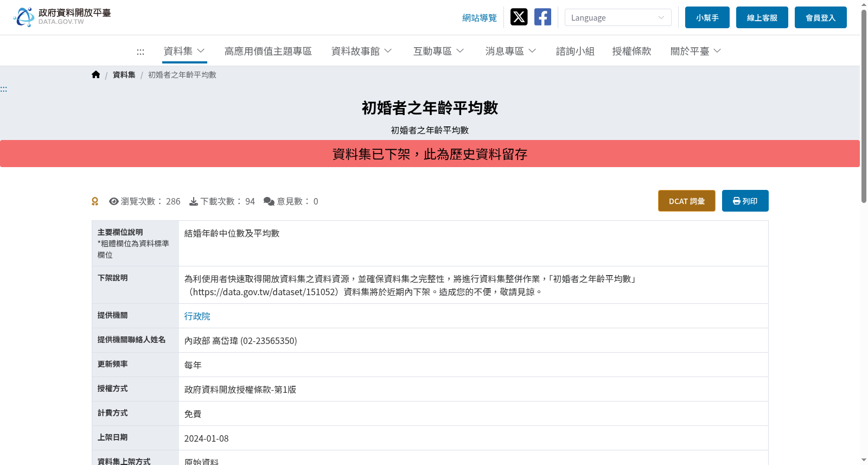The image size is (868, 465).
Task: Expand the 資料故事館 menu
Action: [362, 51]
